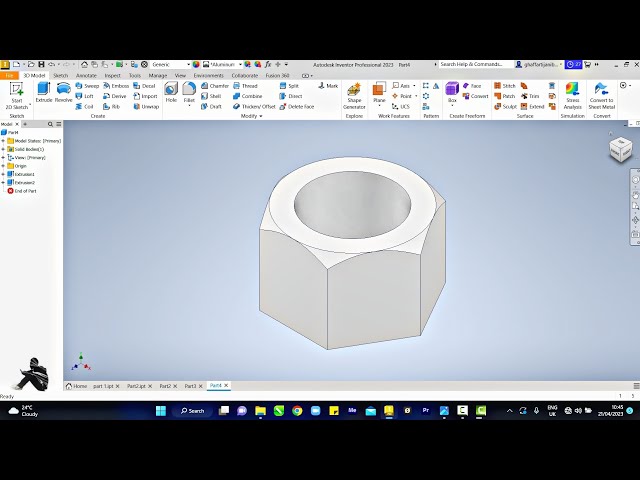Viewport: 640px width, 480px height.
Task: Choose the Shell tool
Action: click(x=211, y=96)
